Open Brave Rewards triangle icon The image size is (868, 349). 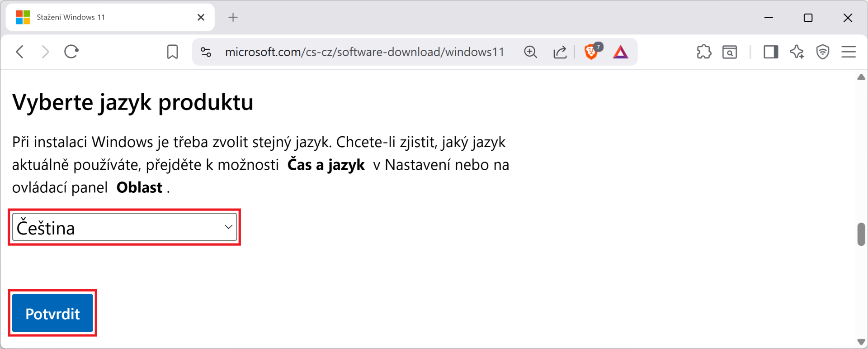(x=621, y=52)
